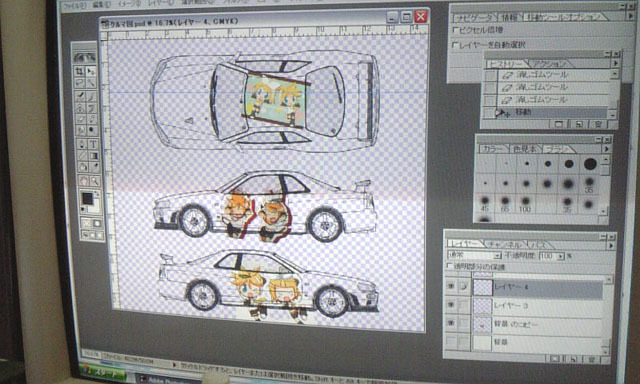Switch to the チャンネル tab
The height and width of the screenshot is (384, 640).
click(505, 245)
